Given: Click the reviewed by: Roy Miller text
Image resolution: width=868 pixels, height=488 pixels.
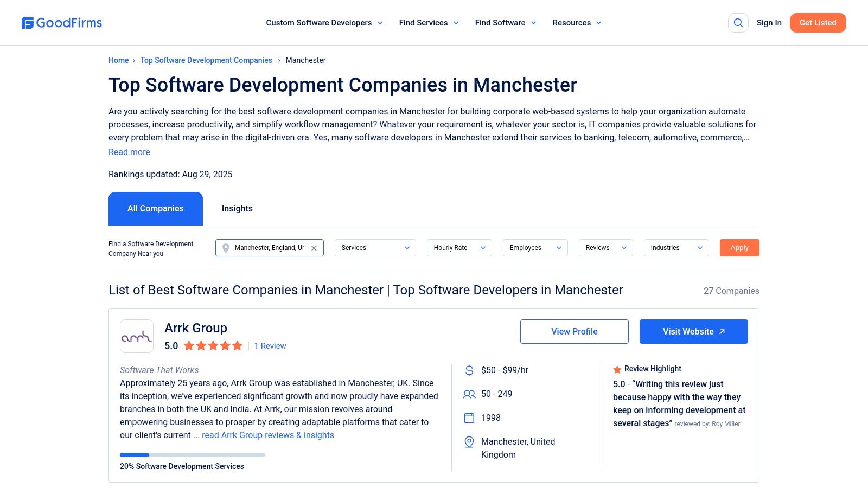Looking at the screenshot, I should pyautogui.click(x=707, y=424).
